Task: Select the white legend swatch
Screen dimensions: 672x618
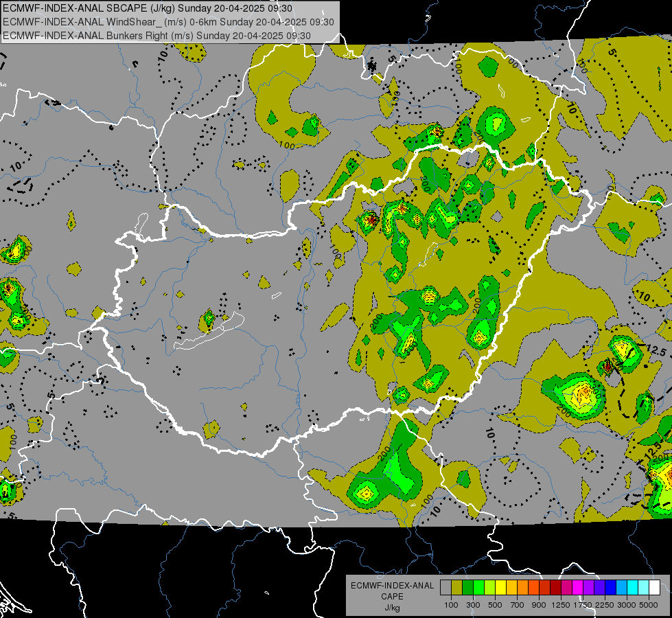Action: [654, 588]
